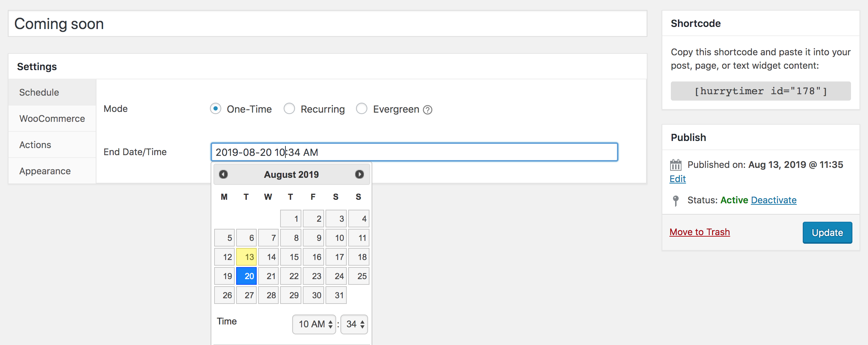Select the One-Time mode radio button

click(216, 108)
